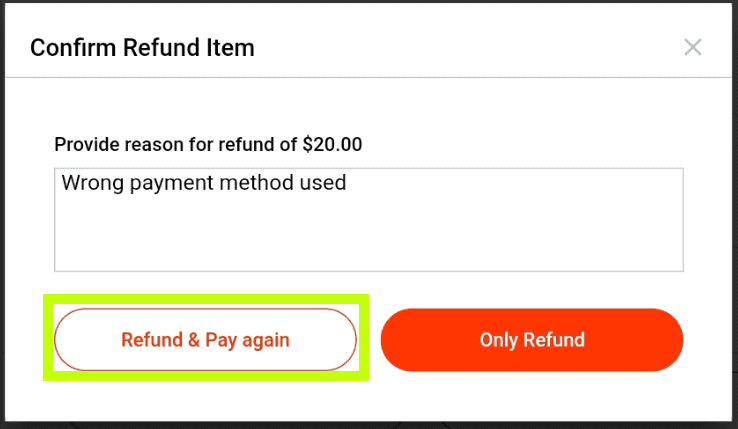Image resolution: width=738 pixels, height=429 pixels.
Task: Choose the Only Refund button
Action: (x=532, y=340)
